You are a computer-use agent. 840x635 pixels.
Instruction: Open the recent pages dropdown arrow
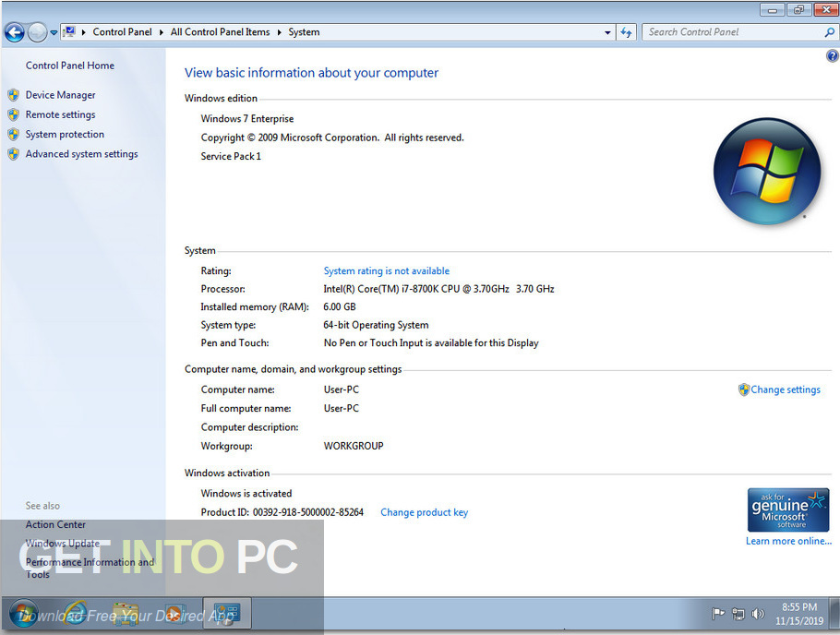pos(54,32)
